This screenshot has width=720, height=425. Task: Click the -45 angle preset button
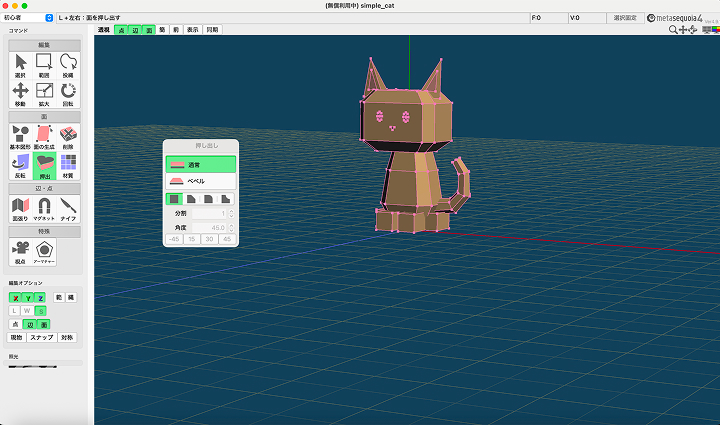click(174, 239)
